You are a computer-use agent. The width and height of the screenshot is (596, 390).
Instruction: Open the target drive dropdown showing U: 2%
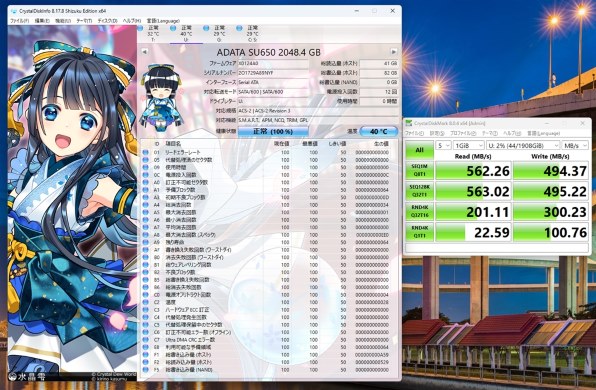pos(523,145)
